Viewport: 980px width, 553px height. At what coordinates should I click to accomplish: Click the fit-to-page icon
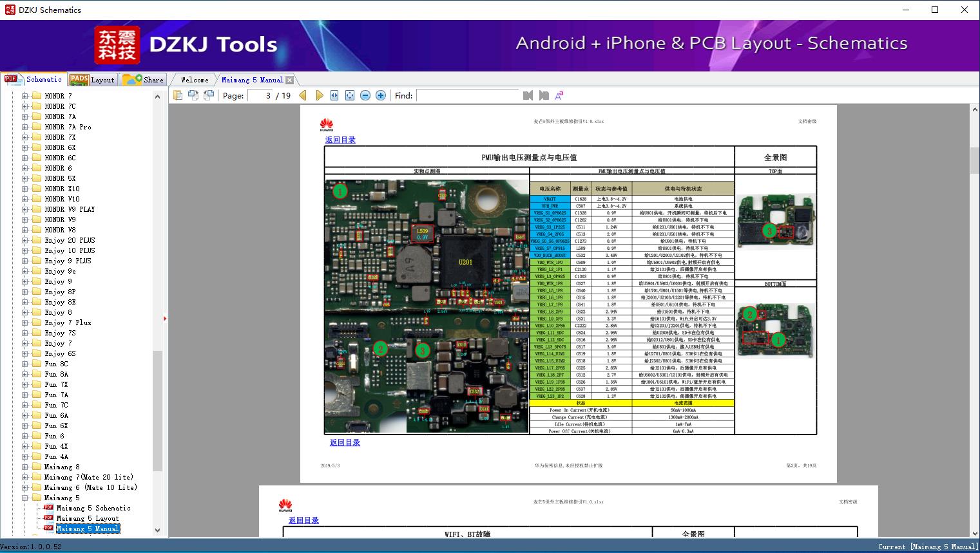click(x=350, y=95)
